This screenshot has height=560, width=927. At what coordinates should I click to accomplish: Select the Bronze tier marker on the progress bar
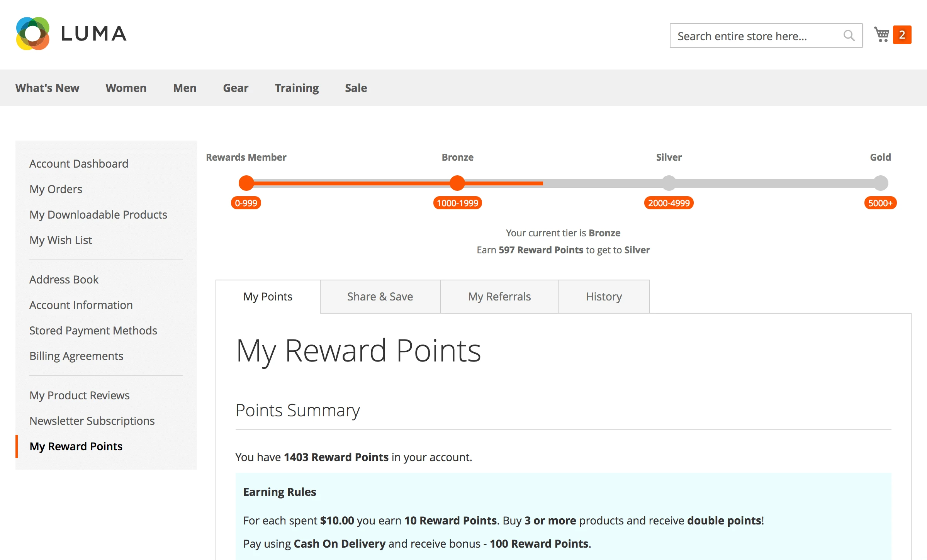coord(457,183)
